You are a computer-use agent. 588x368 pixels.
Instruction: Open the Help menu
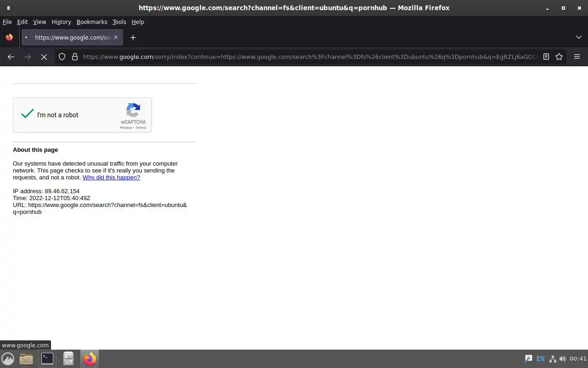[x=138, y=22]
